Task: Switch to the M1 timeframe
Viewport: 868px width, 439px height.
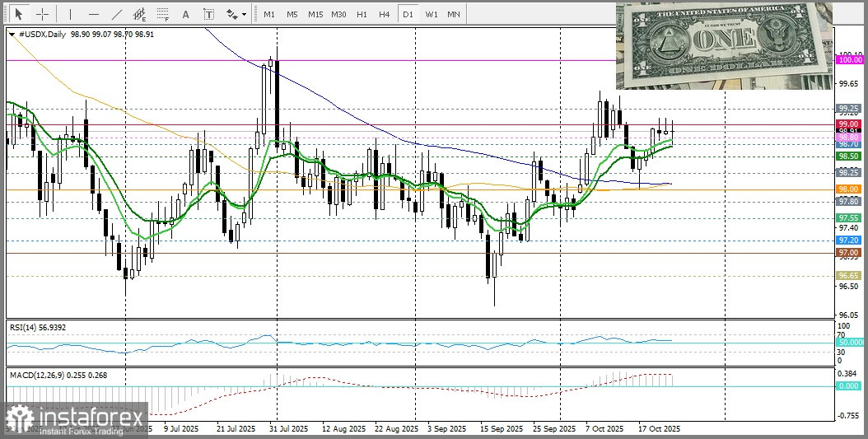Action: (269, 14)
